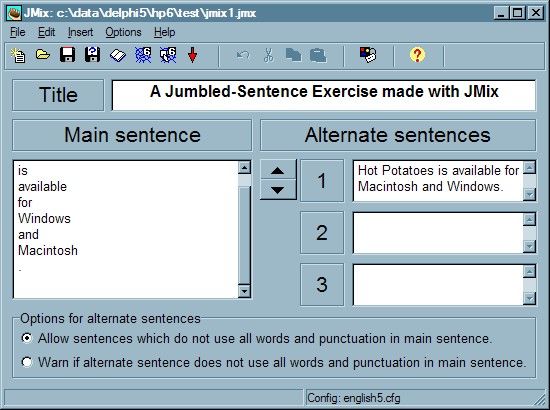The image size is (550, 410).
Task: Click the Save As floppy icon with question mark
Action: pos(93,55)
